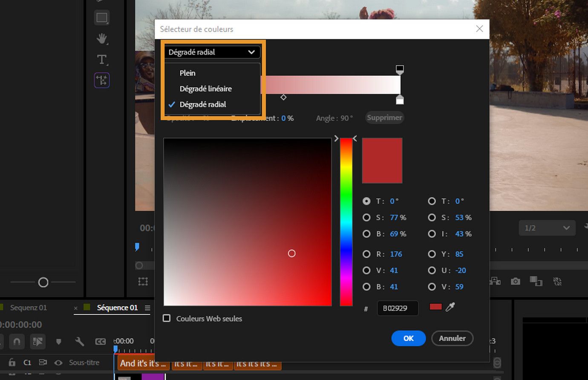Viewport: 588px width, 380px height.
Task: Click Annuler to cancel the color picker
Action: point(452,338)
